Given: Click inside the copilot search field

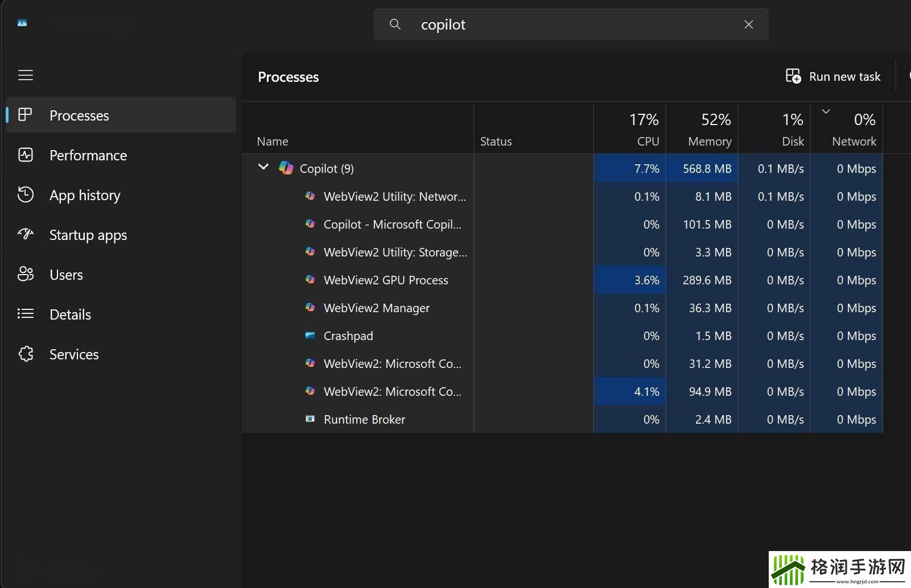Looking at the screenshot, I should (x=569, y=24).
